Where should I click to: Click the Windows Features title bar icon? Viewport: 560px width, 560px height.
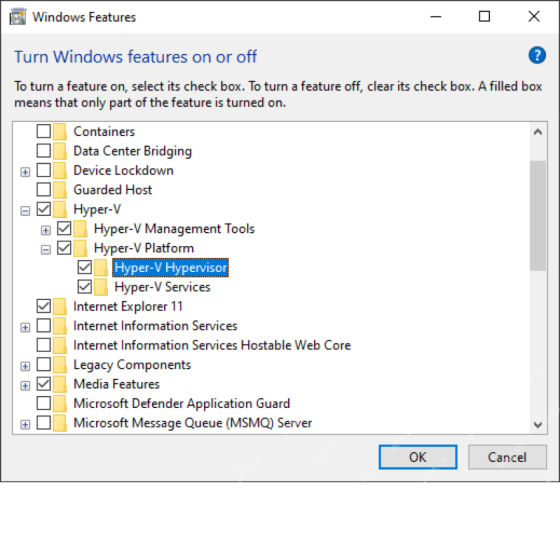tap(18, 17)
